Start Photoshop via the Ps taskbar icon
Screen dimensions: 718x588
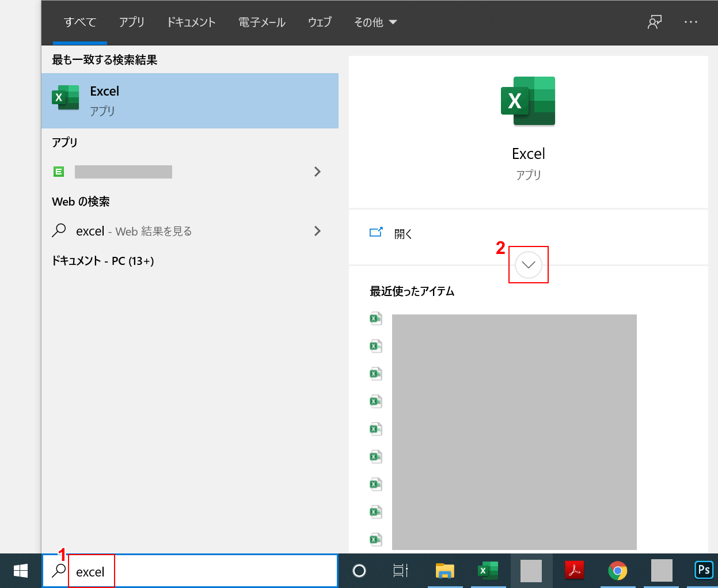tap(704, 570)
